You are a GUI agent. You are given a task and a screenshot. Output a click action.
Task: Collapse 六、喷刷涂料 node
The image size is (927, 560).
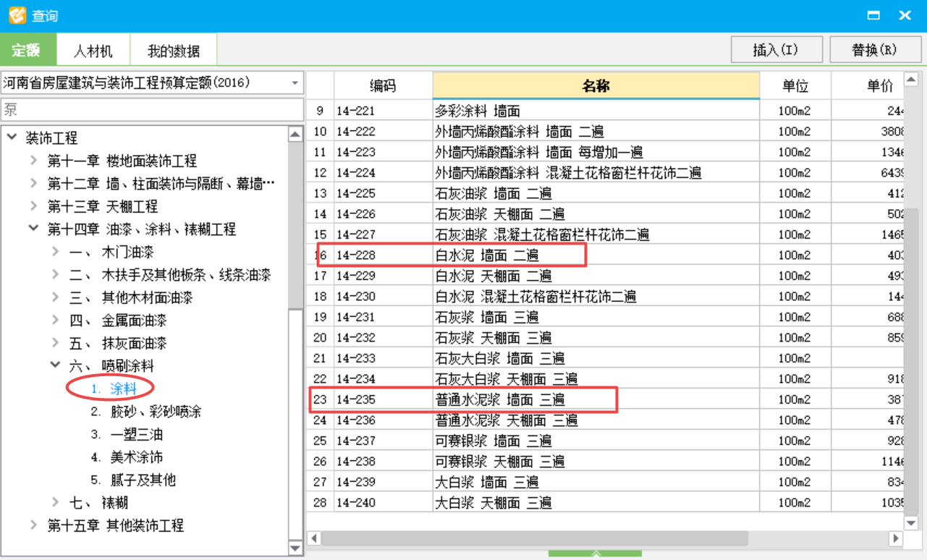pyautogui.click(x=55, y=366)
